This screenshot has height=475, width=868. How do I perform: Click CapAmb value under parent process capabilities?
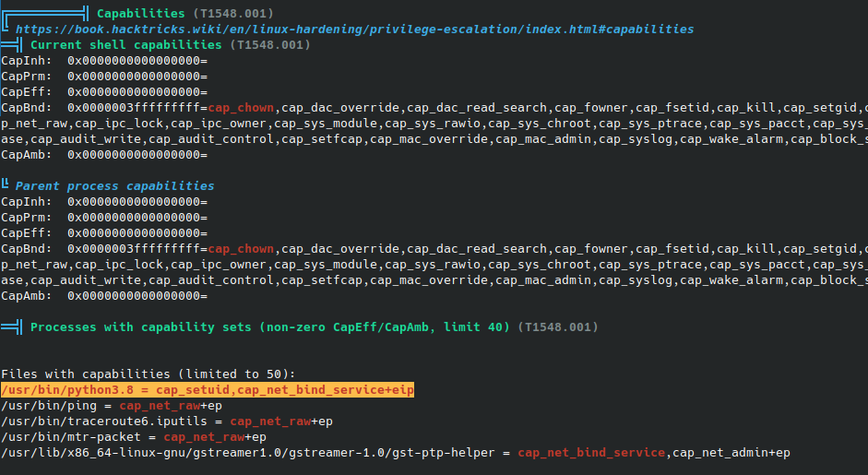click(137, 296)
